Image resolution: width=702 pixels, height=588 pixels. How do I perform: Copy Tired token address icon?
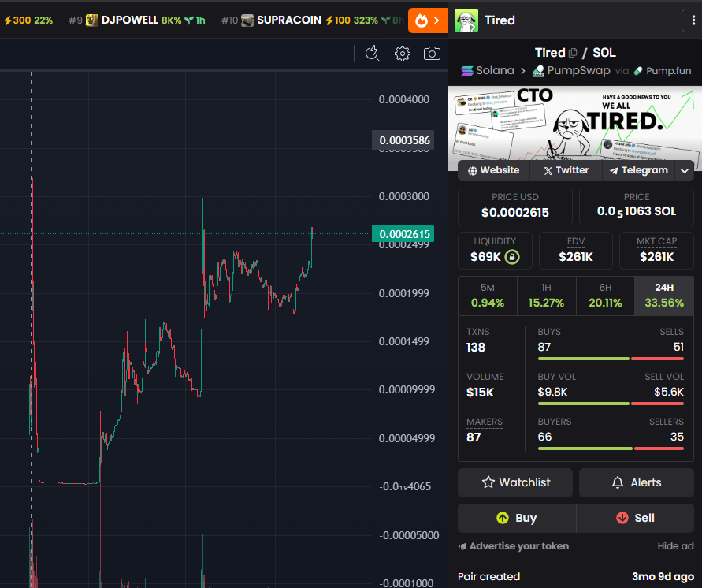(x=573, y=53)
